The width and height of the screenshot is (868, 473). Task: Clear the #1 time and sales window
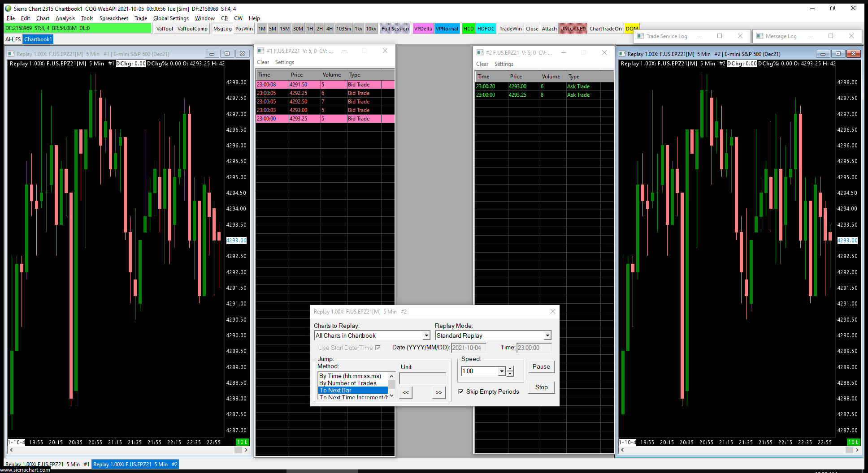click(x=263, y=62)
